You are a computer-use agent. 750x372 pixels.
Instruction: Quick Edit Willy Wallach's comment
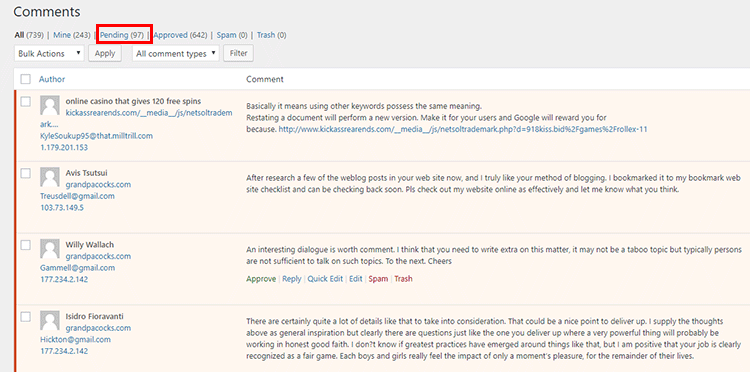[x=325, y=279]
